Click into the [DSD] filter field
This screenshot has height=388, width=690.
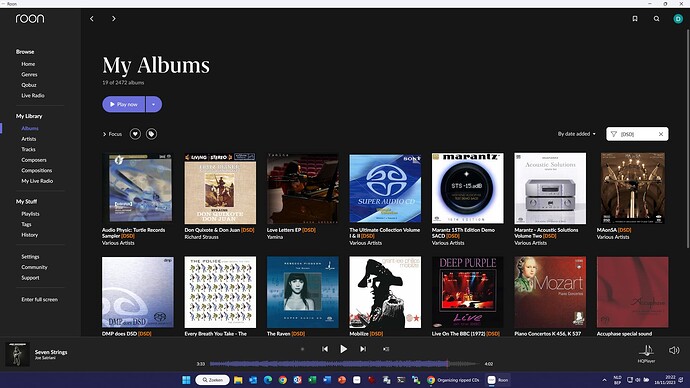click(637, 134)
